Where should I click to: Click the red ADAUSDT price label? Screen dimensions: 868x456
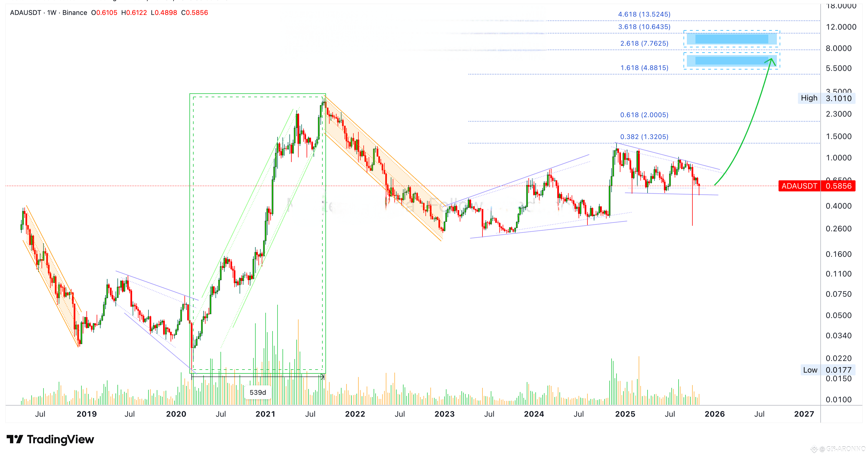[816, 186]
